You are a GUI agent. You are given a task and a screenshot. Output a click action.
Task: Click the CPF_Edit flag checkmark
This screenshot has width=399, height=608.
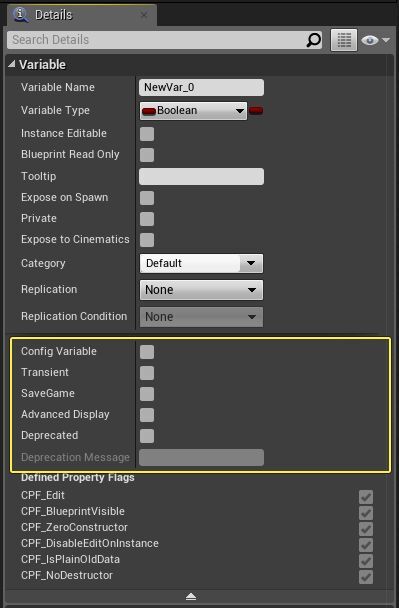point(366,497)
